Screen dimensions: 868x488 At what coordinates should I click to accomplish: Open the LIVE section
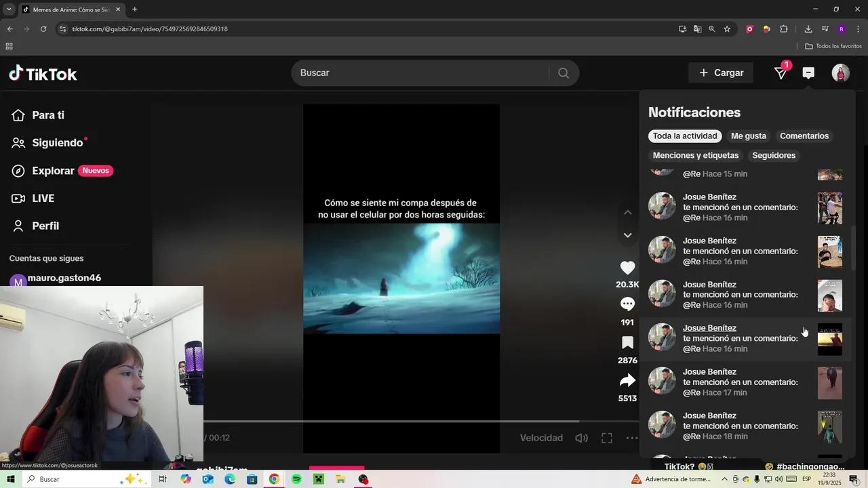33,199
